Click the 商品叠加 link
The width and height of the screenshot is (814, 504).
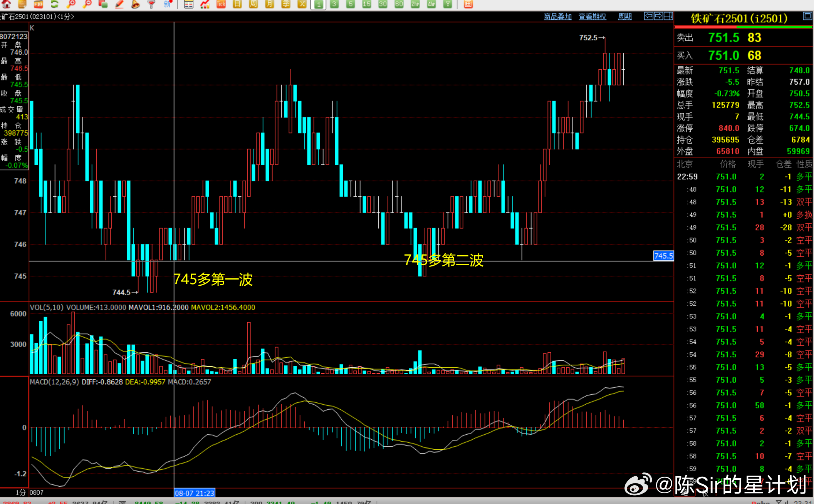[557, 17]
